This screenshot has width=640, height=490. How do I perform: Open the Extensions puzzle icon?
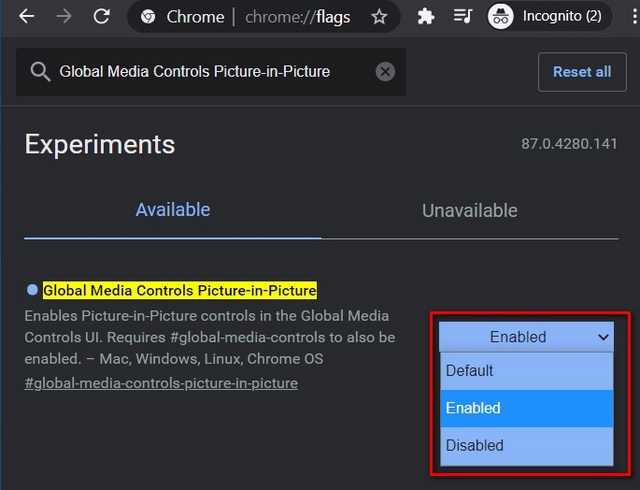click(426, 17)
